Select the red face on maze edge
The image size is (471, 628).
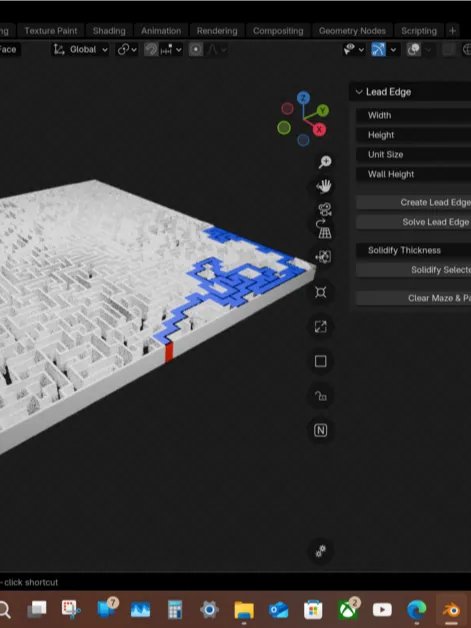[x=169, y=352]
